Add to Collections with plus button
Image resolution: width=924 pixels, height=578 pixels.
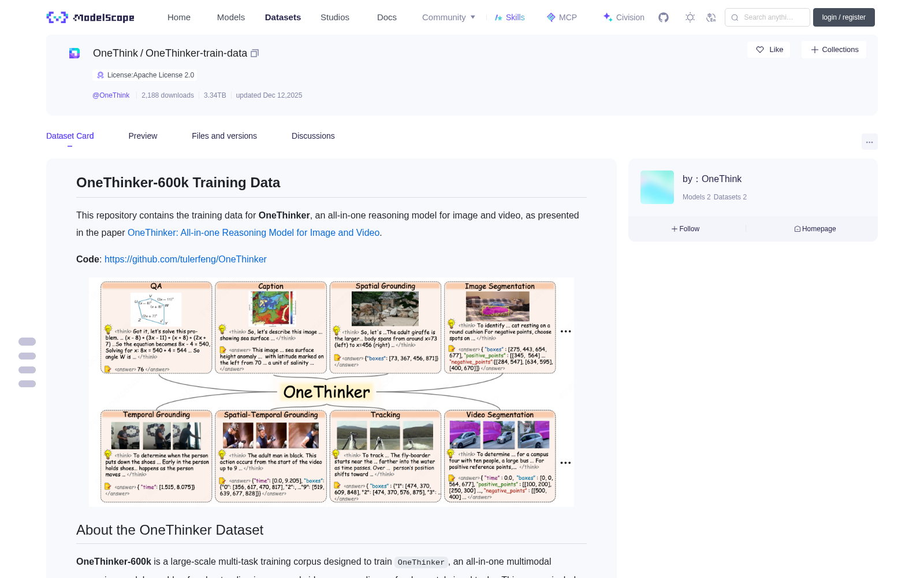coord(834,50)
